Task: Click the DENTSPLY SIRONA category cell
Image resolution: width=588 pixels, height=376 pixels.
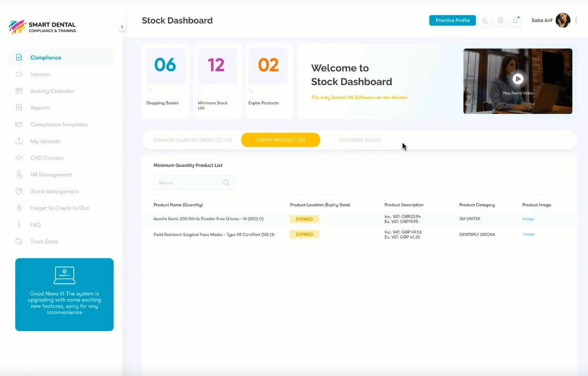Action: click(477, 234)
